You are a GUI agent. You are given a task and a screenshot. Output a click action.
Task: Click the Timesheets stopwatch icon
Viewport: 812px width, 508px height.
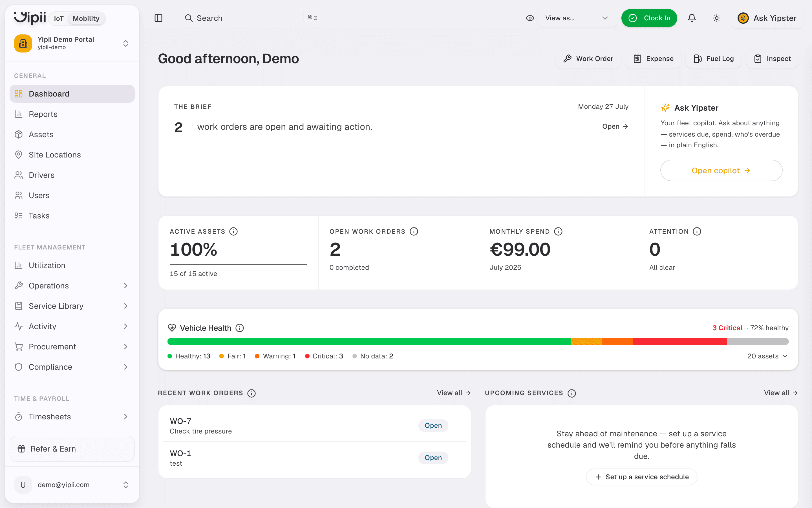pos(19,417)
